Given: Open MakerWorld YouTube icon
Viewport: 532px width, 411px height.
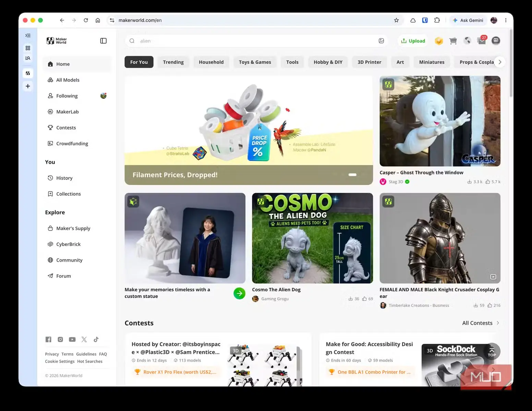Looking at the screenshot, I should coord(72,339).
